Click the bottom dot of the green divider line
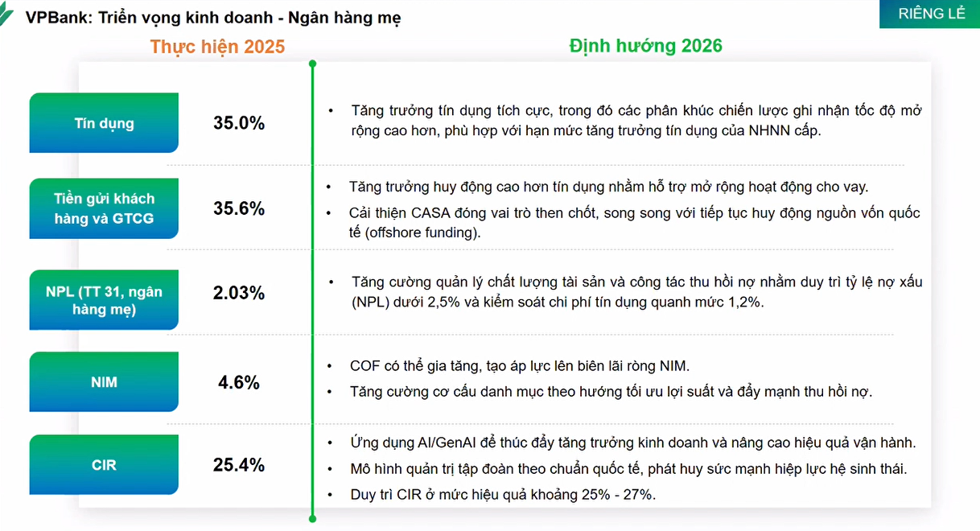The height and width of the screenshot is (531, 980). (312, 519)
